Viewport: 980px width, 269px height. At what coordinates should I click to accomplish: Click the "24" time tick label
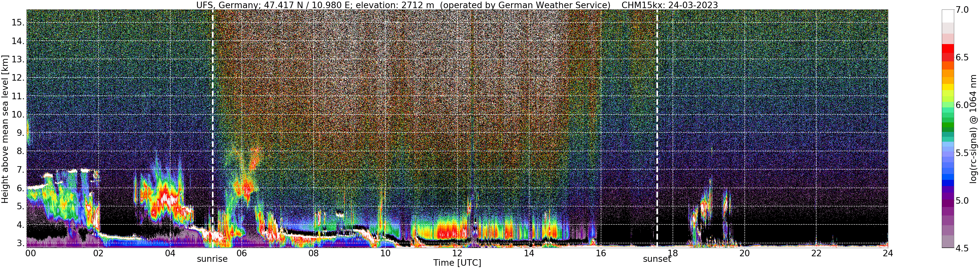click(x=888, y=253)
